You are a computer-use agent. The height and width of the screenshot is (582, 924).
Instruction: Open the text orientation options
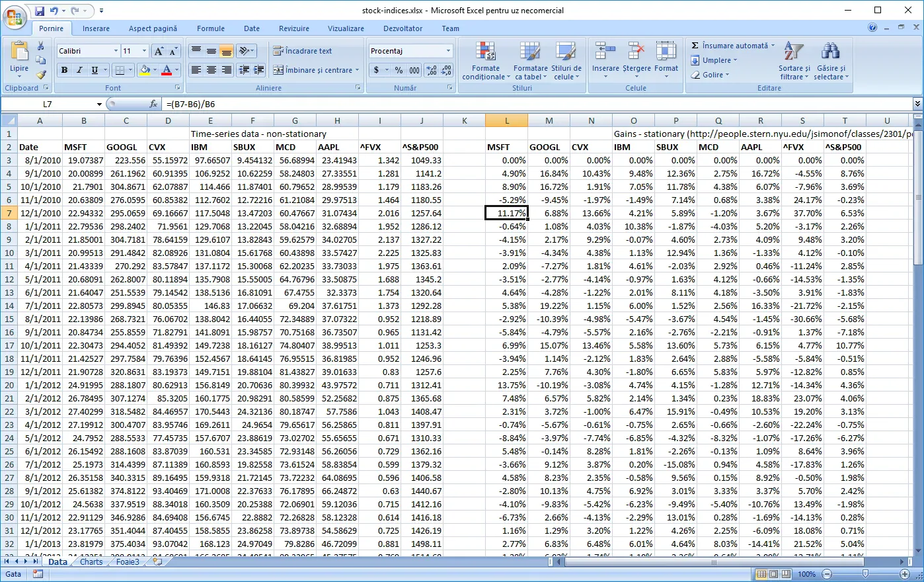point(246,51)
